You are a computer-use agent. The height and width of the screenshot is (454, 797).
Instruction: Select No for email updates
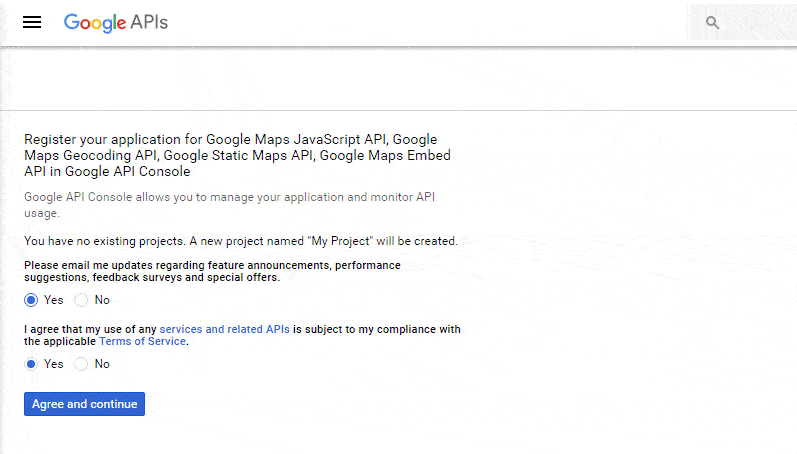coord(81,300)
